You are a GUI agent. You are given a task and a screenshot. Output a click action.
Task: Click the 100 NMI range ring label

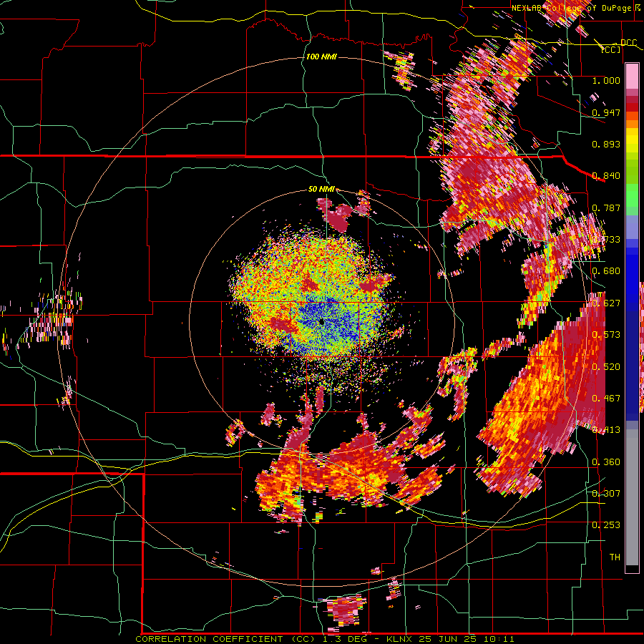[x=321, y=57]
